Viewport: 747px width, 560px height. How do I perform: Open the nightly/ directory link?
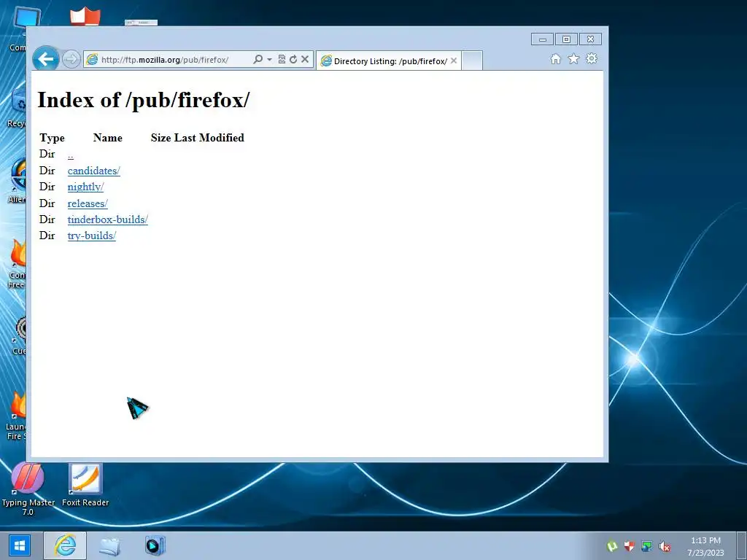86,187
